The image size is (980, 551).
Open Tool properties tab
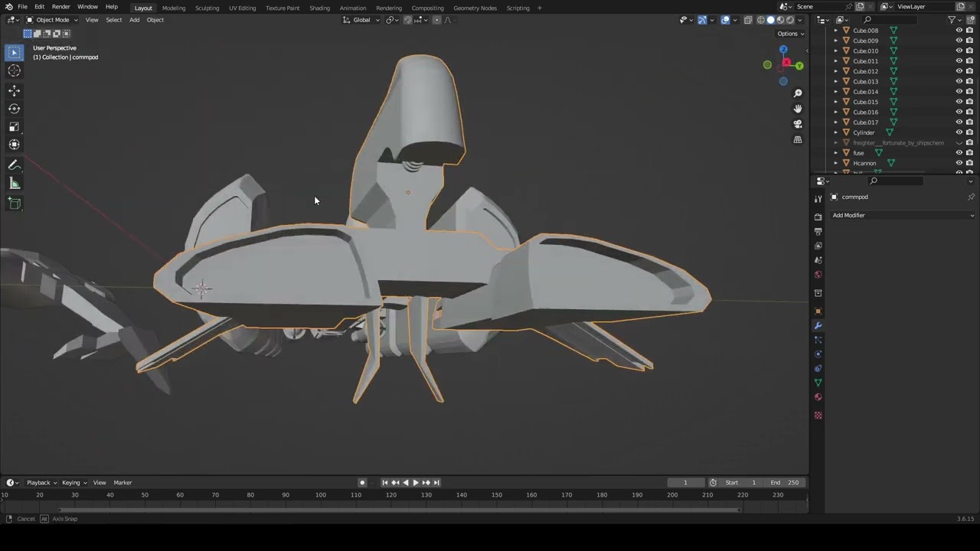point(818,199)
